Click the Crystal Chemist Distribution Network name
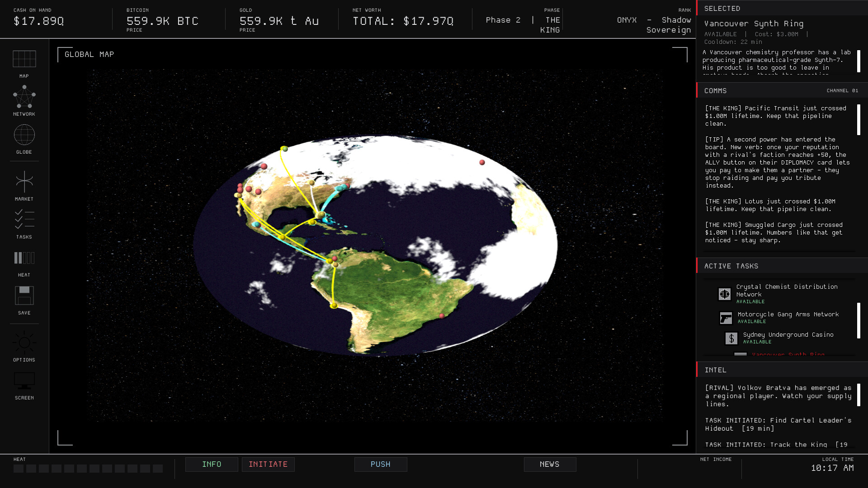Screen dimensions: 868x488 787,291
